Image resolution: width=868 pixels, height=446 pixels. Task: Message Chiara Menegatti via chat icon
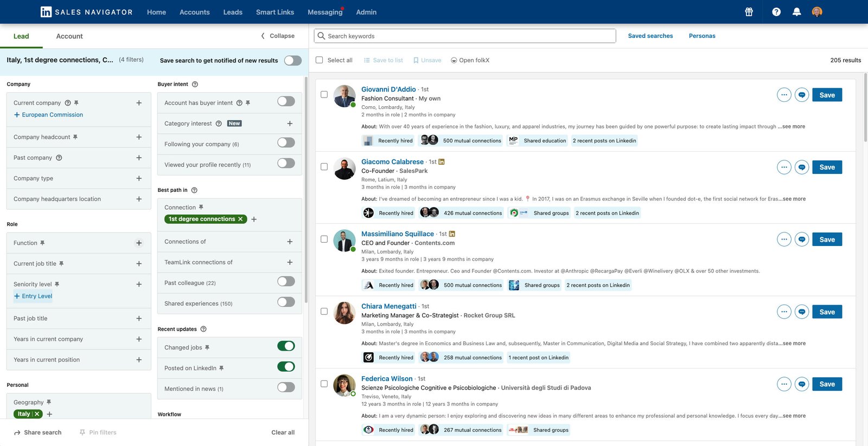(x=802, y=312)
